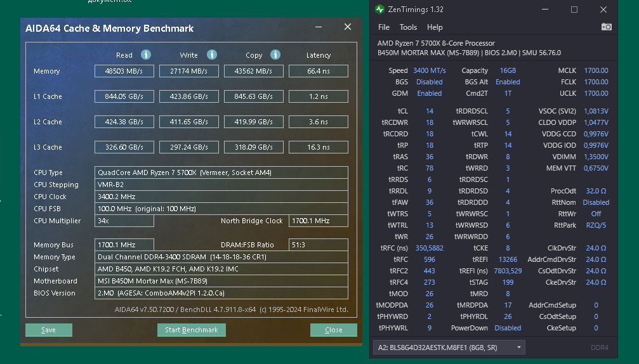The image size is (639, 364).
Task: Open the Tools menu in ZenTimings
Action: 409,27
